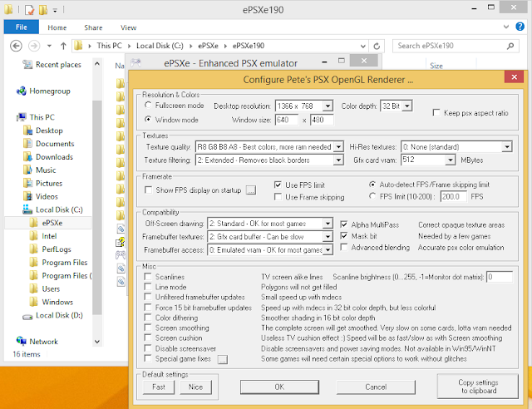Viewport: 532px width, 409px height.
Task: Check Keep psx aspect ratio
Action: (x=438, y=112)
